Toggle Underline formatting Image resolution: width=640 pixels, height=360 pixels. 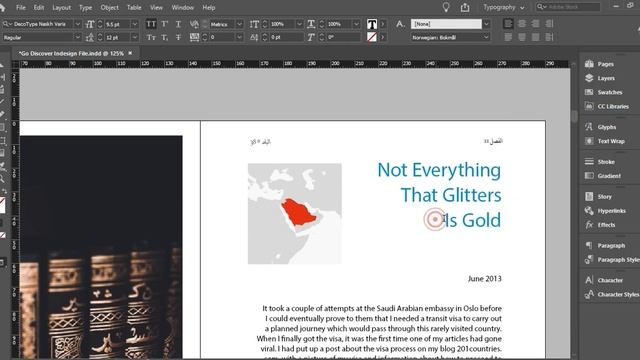click(178, 24)
